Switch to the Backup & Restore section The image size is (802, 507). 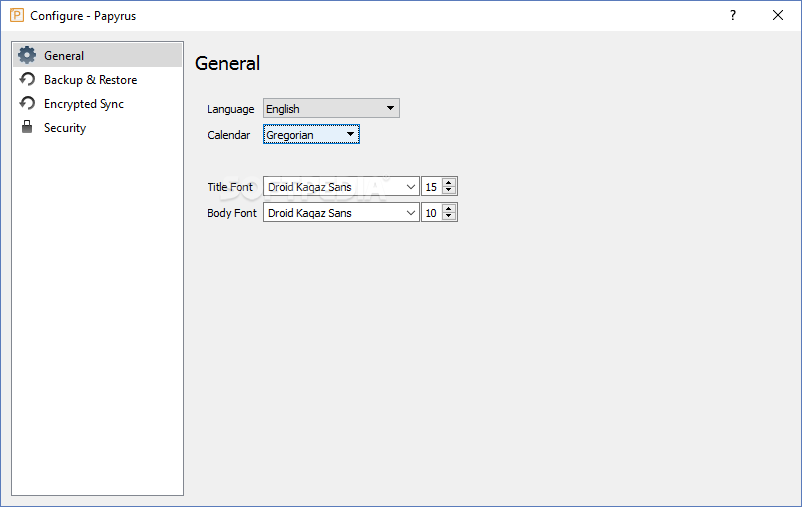(x=97, y=80)
